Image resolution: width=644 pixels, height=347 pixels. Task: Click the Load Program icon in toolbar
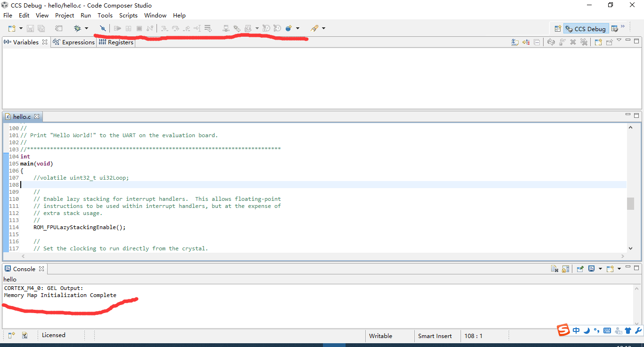[x=248, y=29]
